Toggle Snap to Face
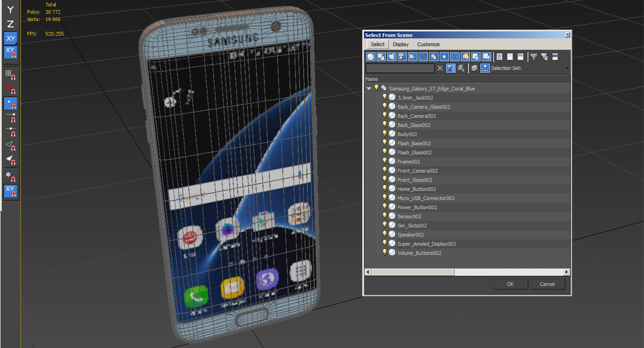Image resolution: width=644 pixels, height=348 pixels. click(10, 160)
